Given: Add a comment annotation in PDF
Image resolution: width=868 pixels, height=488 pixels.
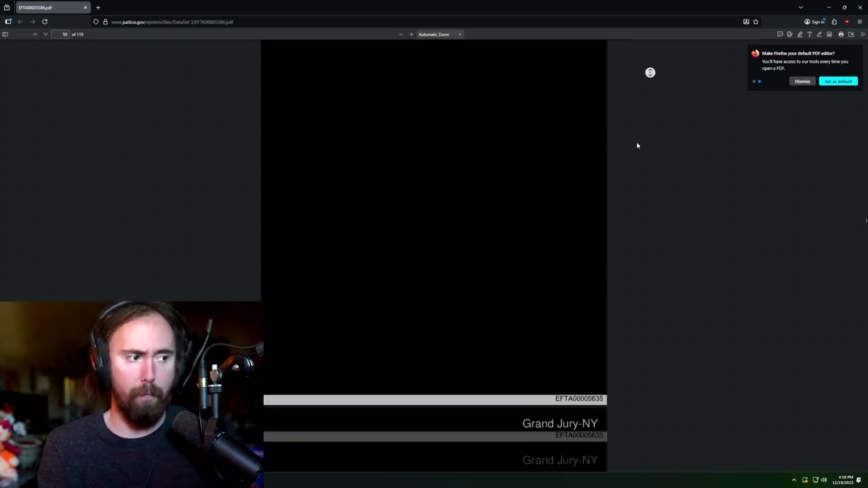Looking at the screenshot, I should pos(780,34).
